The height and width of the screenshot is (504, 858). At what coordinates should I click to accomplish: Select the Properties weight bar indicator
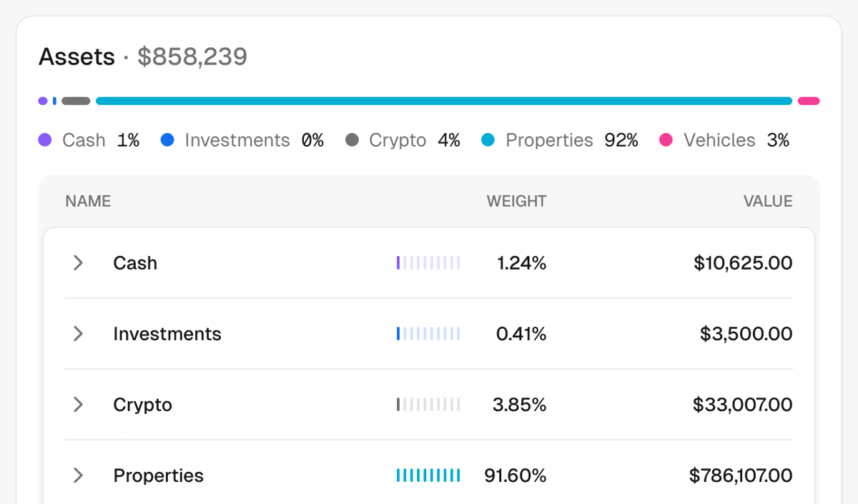[428, 475]
